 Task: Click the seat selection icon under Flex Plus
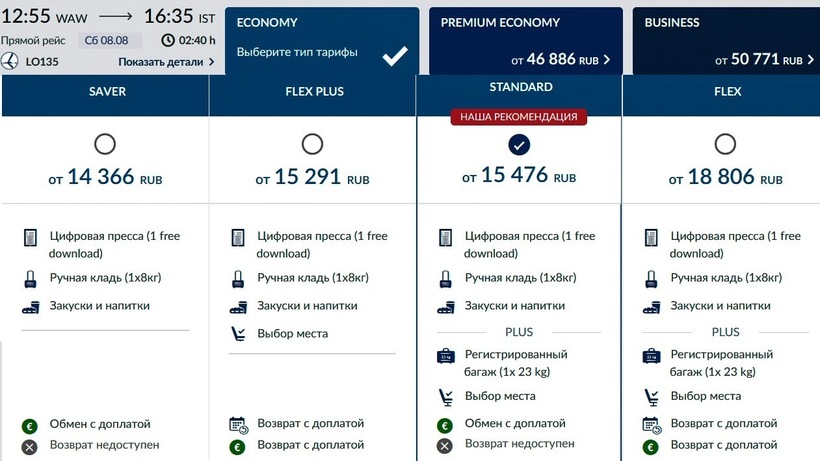click(238, 334)
